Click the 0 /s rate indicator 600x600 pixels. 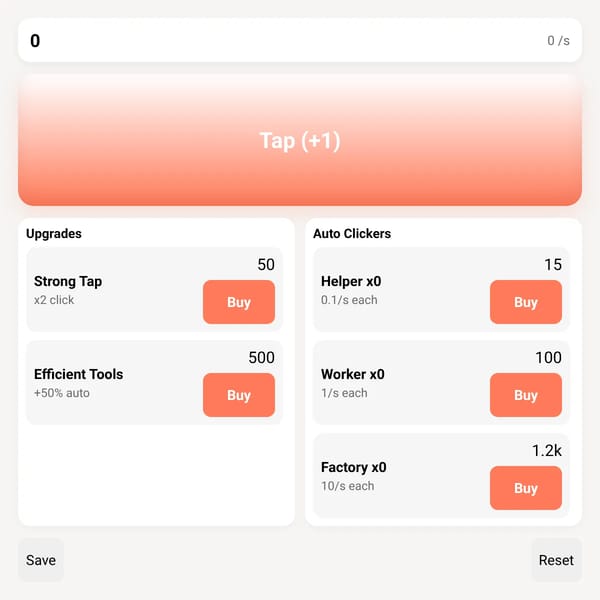pyautogui.click(x=558, y=41)
